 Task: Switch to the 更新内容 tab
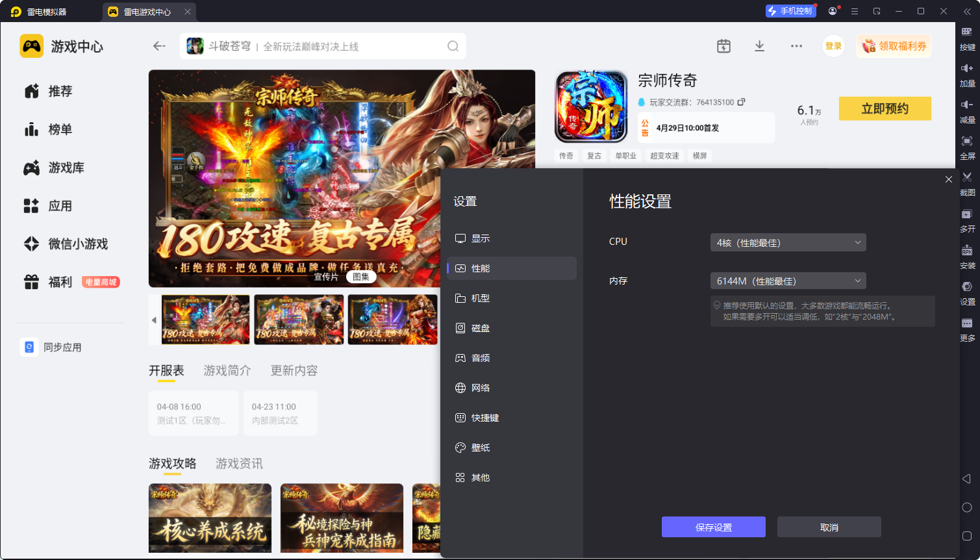[294, 370]
